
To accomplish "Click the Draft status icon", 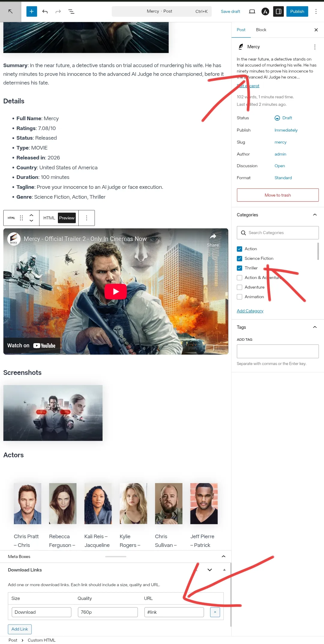I will 277,118.
